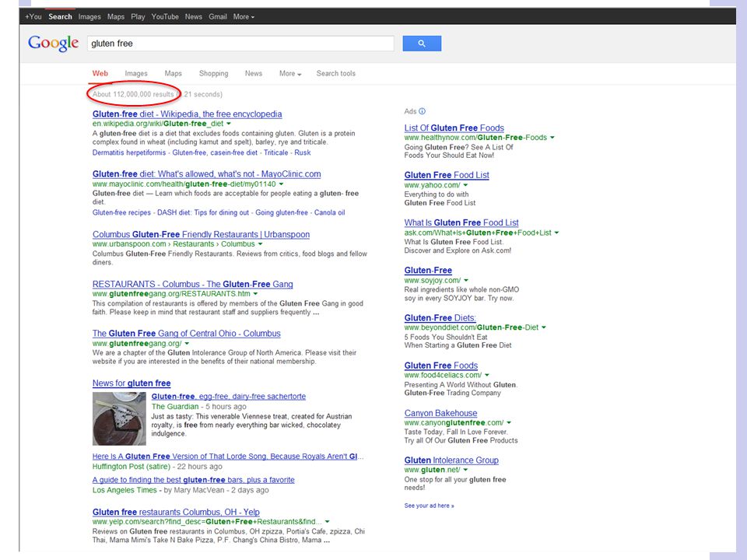
Task: Switch to the Maps results tab
Action: point(174,73)
